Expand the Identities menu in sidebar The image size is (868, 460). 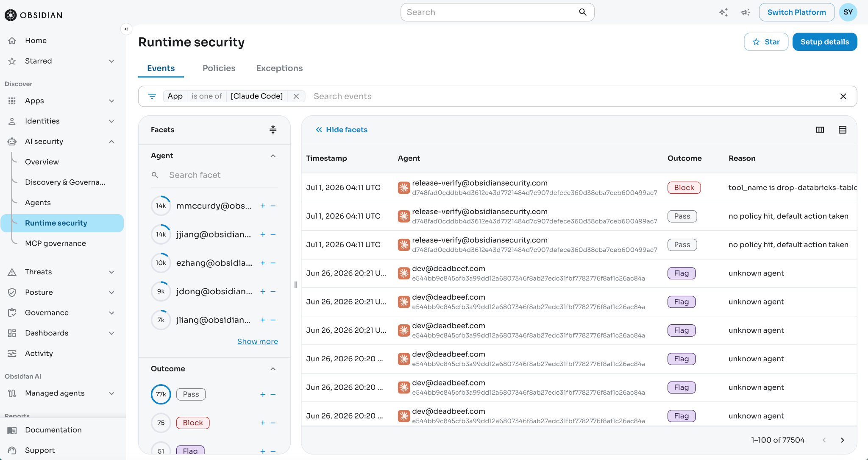111,121
